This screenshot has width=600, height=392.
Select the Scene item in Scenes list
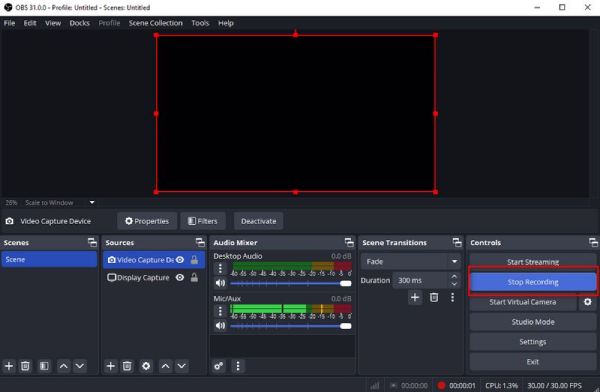(x=49, y=260)
